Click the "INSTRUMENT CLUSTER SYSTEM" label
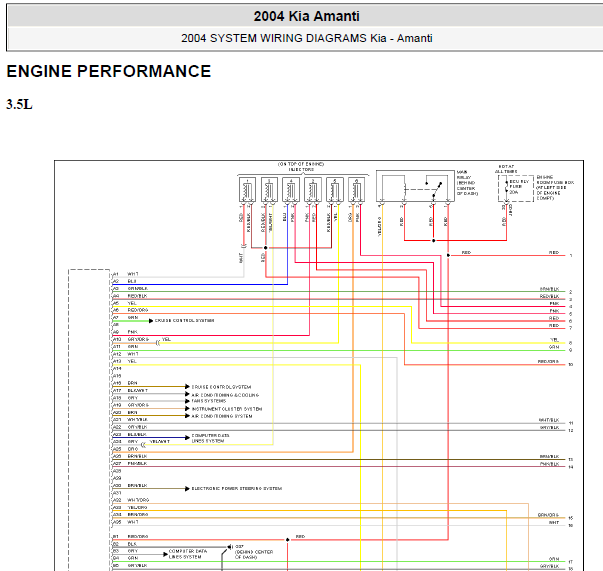This screenshot has height=571, width=603. tap(227, 409)
